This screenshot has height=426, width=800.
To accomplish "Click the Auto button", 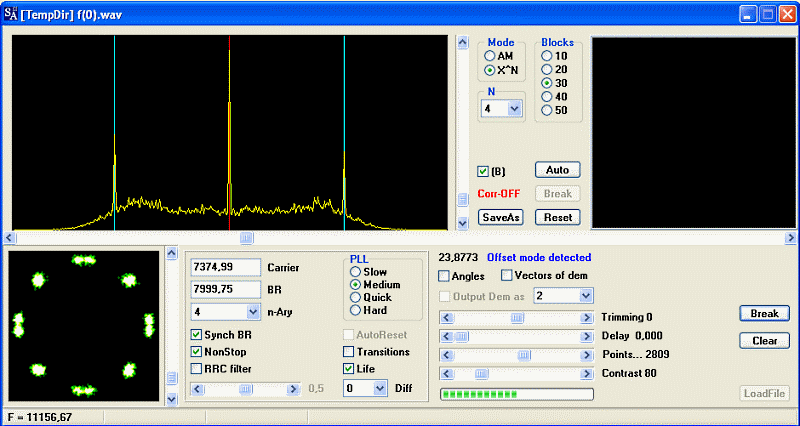I will click(x=558, y=170).
